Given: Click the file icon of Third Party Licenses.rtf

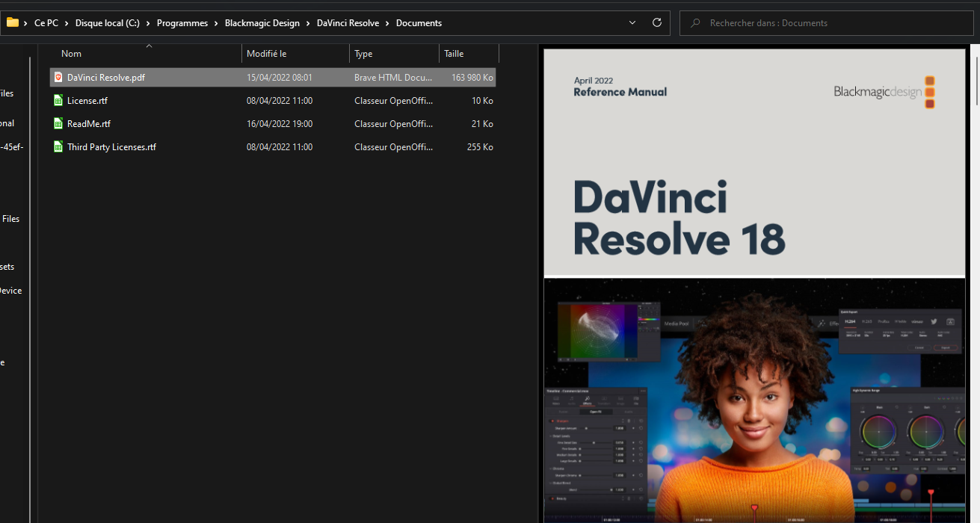Looking at the screenshot, I should (58, 146).
